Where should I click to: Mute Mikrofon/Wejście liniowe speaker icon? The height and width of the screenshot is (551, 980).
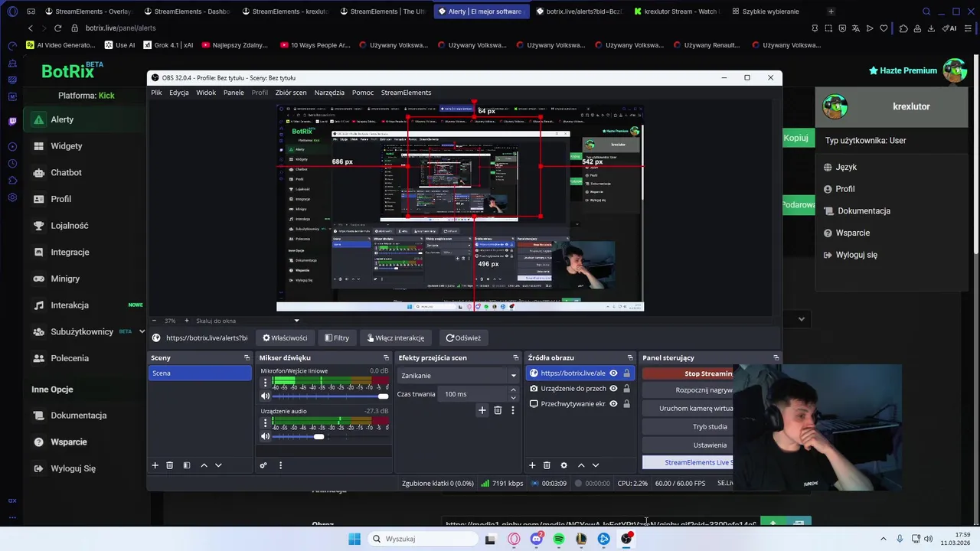(x=266, y=396)
